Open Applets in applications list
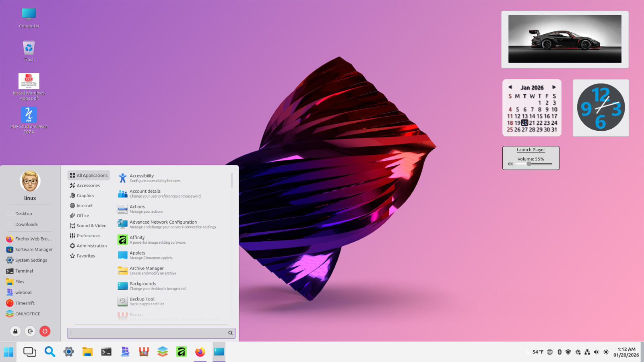The image size is (644, 362). tap(173, 255)
